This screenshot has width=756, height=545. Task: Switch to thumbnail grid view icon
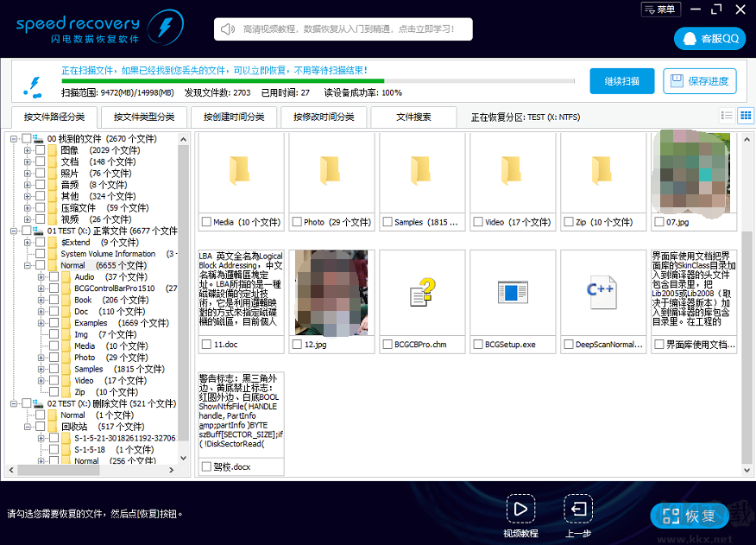click(745, 116)
